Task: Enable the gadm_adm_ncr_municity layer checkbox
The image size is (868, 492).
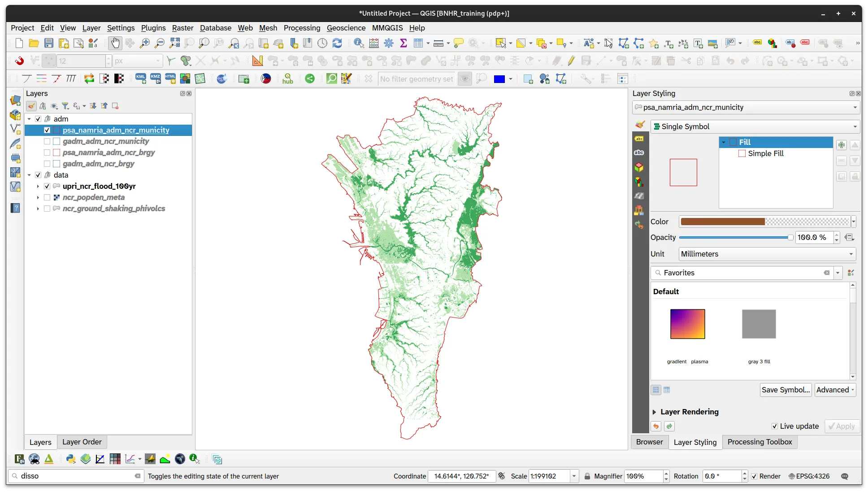Action: (x=47, y=141)
